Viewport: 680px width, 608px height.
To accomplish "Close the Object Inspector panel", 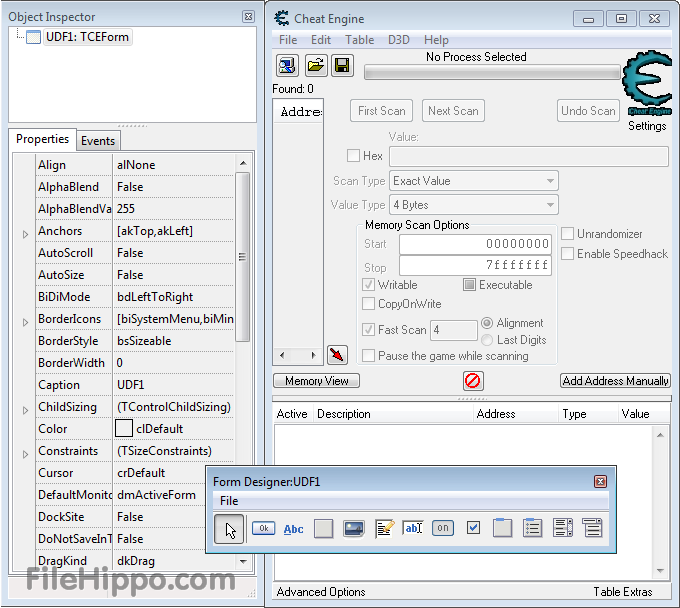I will 248,16.
